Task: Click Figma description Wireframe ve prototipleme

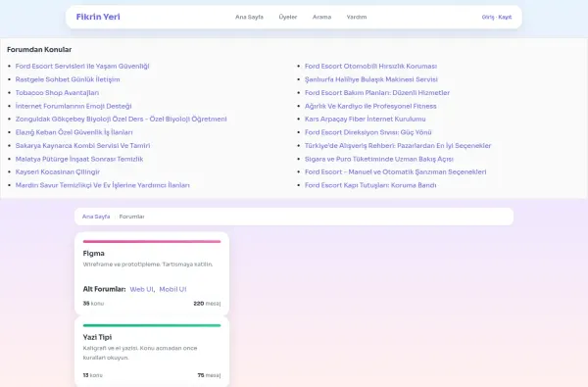Action: 148,265
